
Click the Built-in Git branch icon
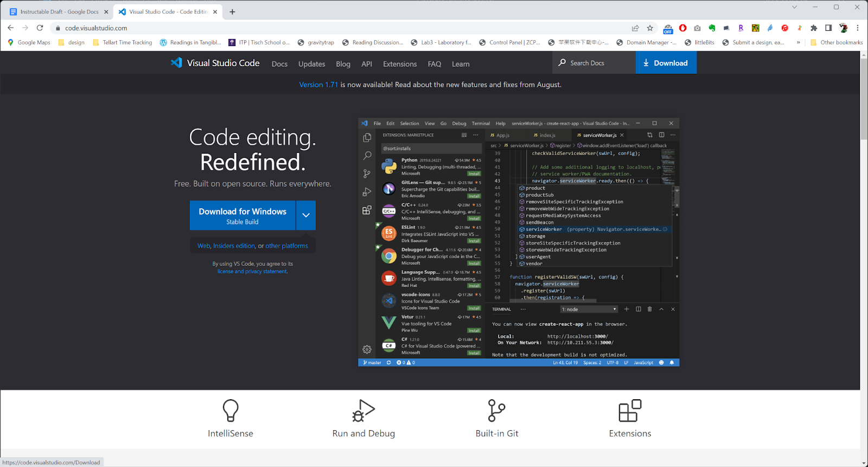[x=496, y=411]
